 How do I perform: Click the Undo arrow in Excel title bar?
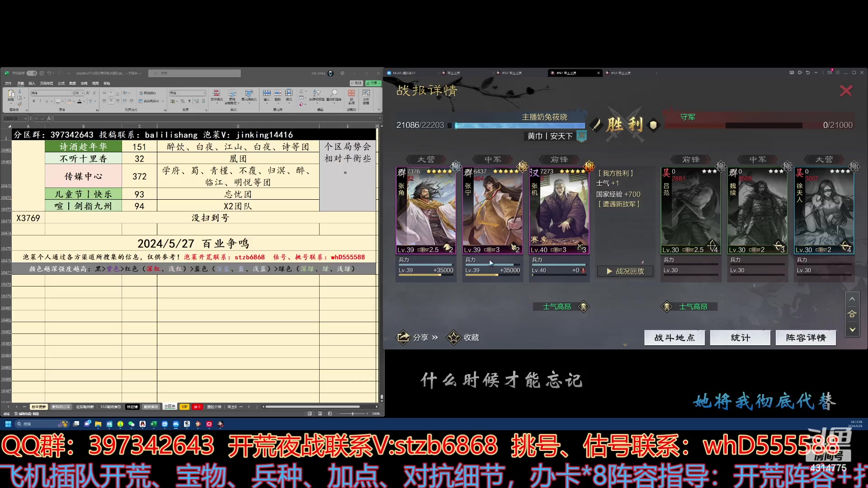point(49,73)
